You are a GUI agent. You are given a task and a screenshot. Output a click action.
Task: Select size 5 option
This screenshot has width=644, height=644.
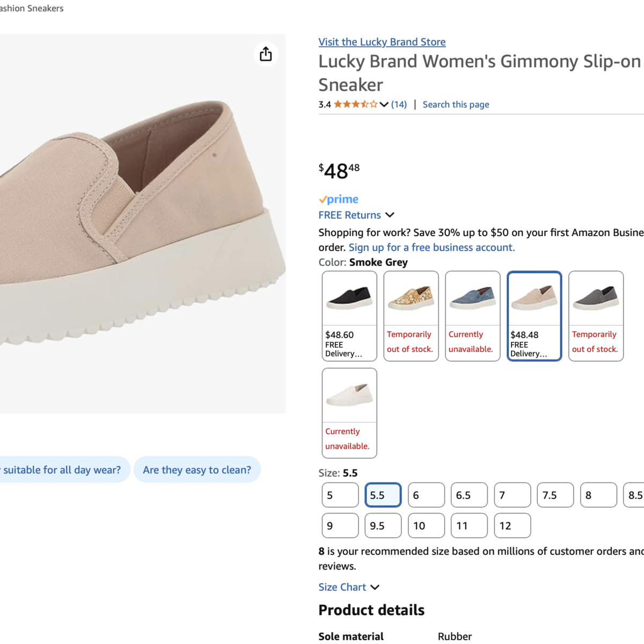click(x=340, y=495)
